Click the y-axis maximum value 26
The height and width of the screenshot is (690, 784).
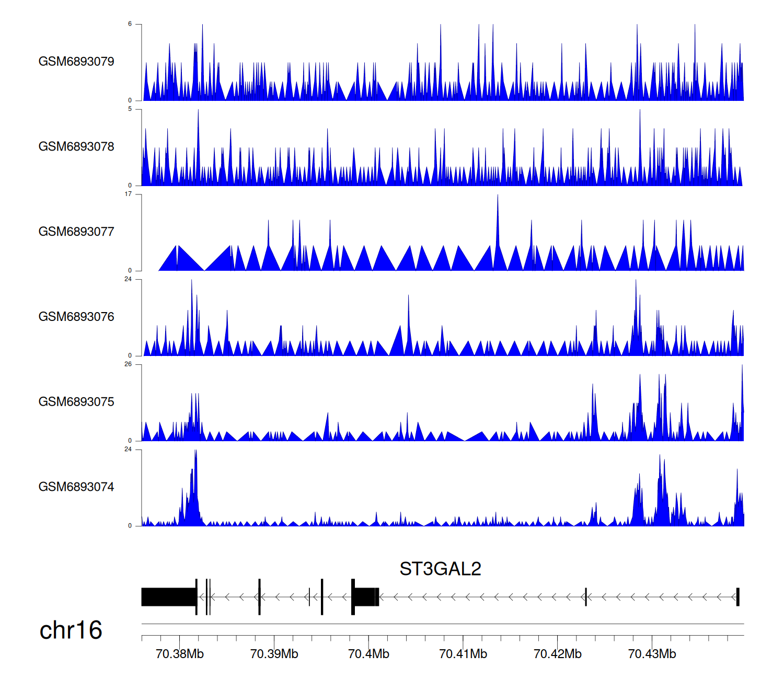coord(128,364)
